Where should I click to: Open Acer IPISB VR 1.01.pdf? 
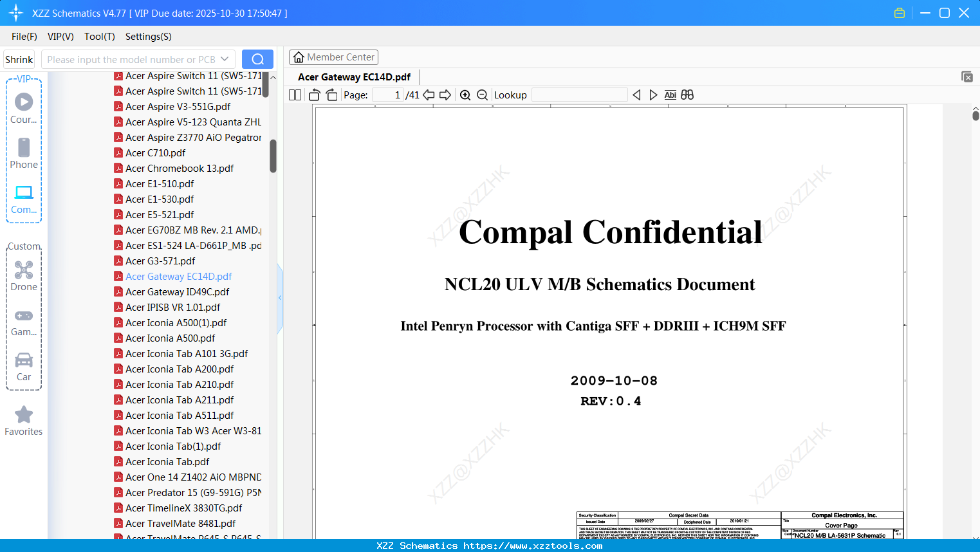(x=167, y=308)
